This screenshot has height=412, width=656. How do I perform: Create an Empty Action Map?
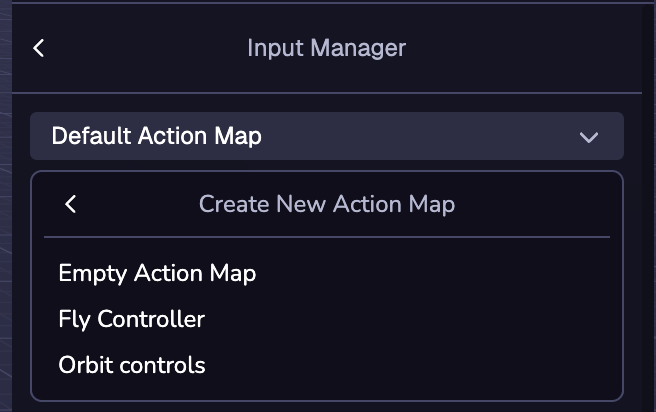coord(157,273)
